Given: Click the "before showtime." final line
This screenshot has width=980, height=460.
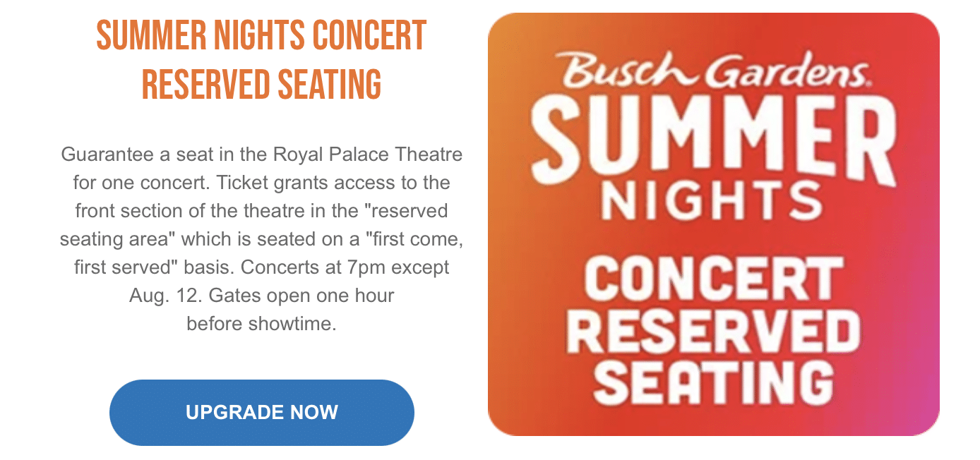Looking at the screenshot, I should [x=261, y=324].
